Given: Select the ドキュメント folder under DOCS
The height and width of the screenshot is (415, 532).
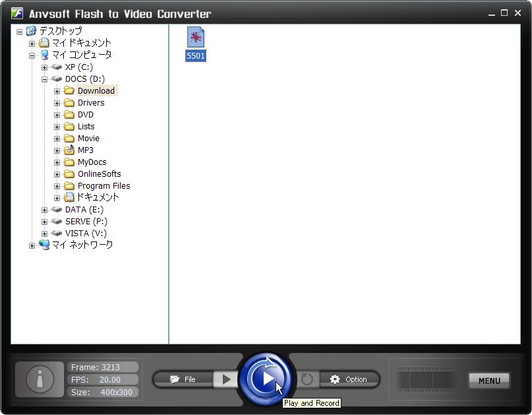Looking at the screenshot, I should pyautogui.click(x=98, y=197).
